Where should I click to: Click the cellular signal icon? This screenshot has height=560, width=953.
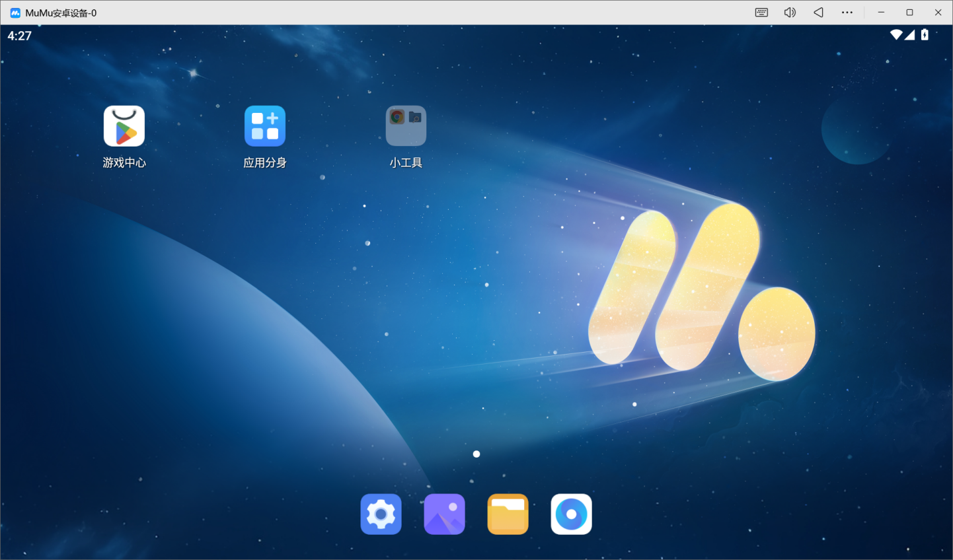tap(909, 36)
